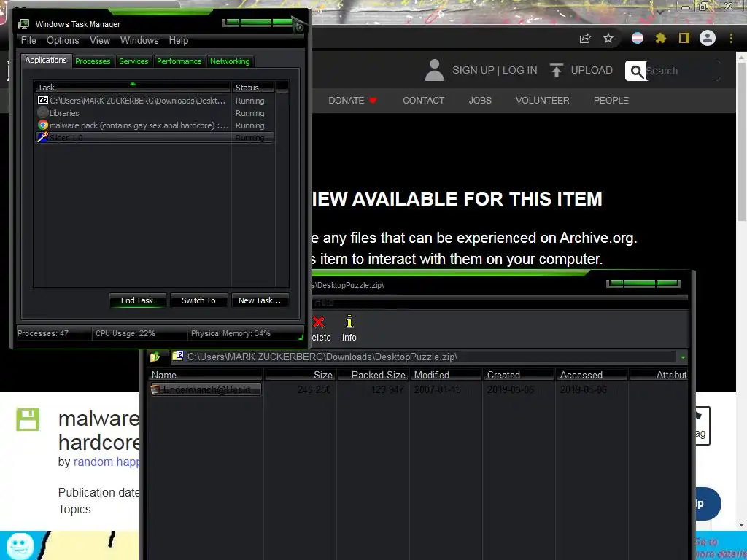747x560 pixels.
Task: Toggle the Chrome side panel icon
Action: 684,38
